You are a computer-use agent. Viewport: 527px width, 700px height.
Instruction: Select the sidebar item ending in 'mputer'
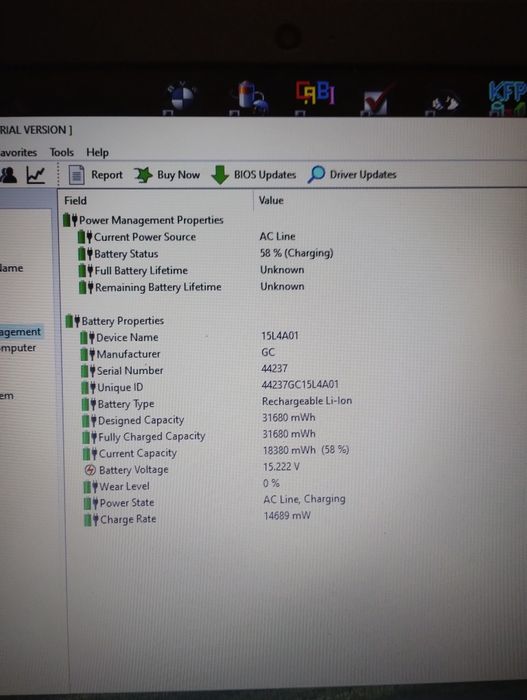18,348
